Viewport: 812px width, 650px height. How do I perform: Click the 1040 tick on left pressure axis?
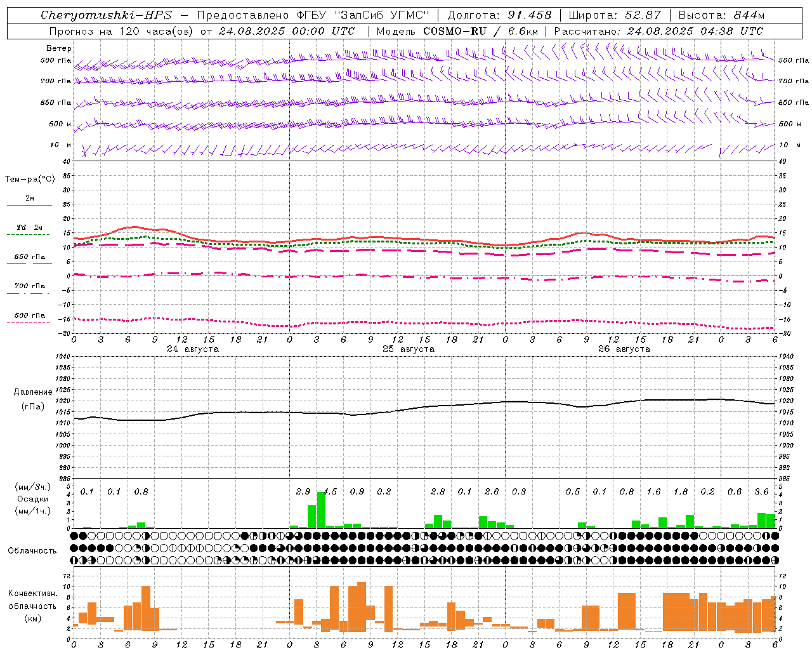64,356
